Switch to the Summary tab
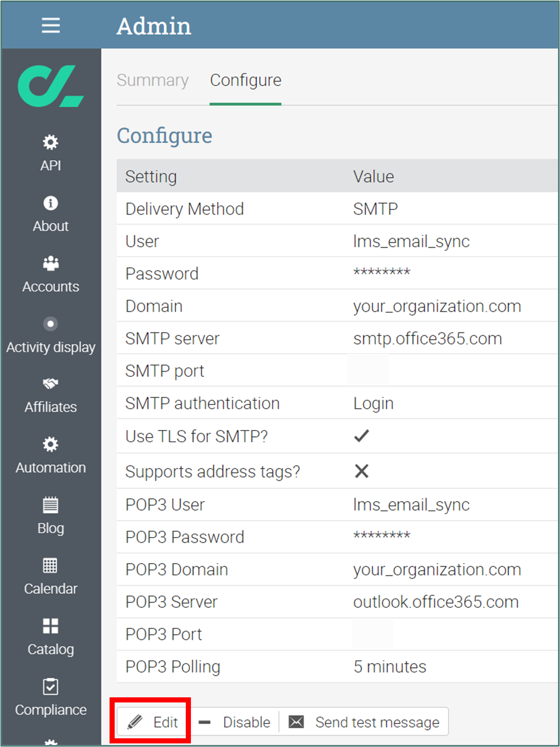Image resolution: width=560 pixels, height=747 pixels. pos(153,80)
